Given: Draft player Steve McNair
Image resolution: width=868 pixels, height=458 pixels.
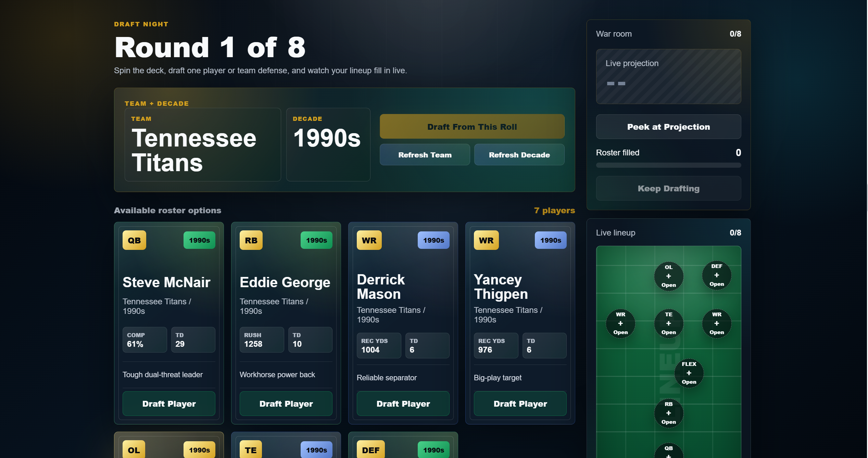Looking at the screenshot, I should [x=169, y=404].
